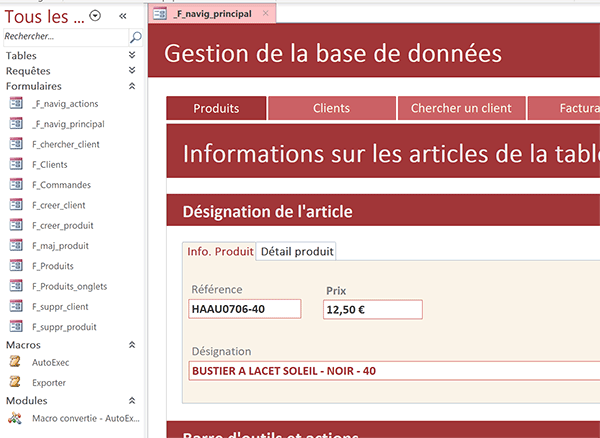The image size is (600, 438).
Task: Select F_creer_client form entry
Action: click(x=59, y=205)
